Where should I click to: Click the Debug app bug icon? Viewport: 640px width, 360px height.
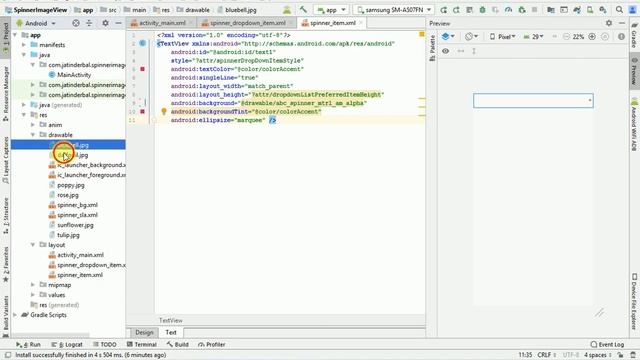point(482,9)
